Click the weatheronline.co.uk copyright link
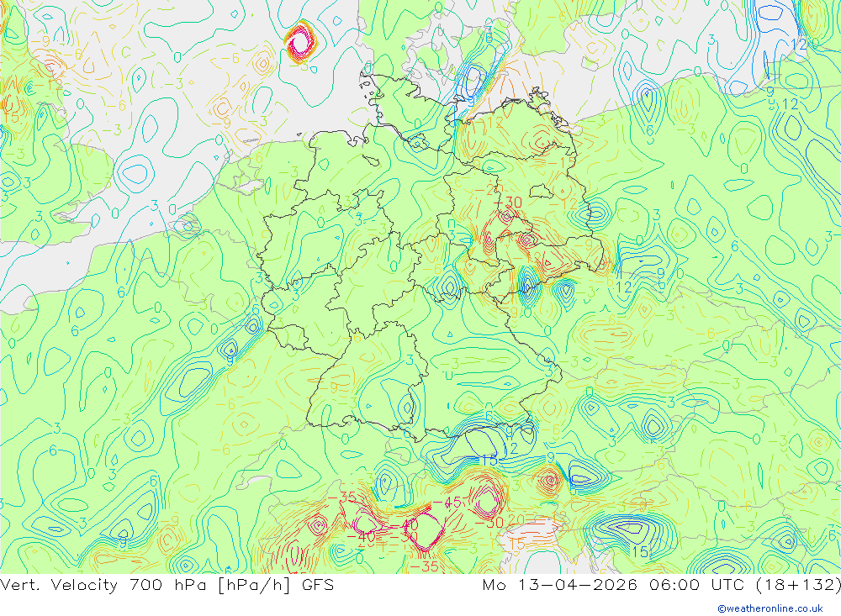 click(x=770, y=608)
